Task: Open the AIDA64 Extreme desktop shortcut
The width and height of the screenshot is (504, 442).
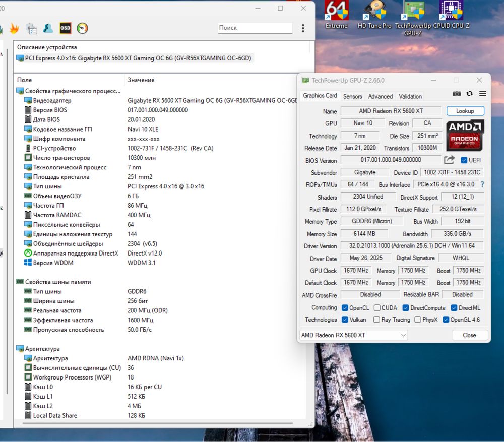Action: (336, 15)
